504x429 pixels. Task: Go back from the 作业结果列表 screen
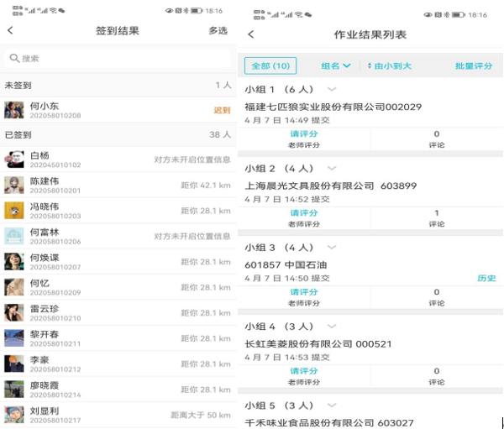point(251,34)
